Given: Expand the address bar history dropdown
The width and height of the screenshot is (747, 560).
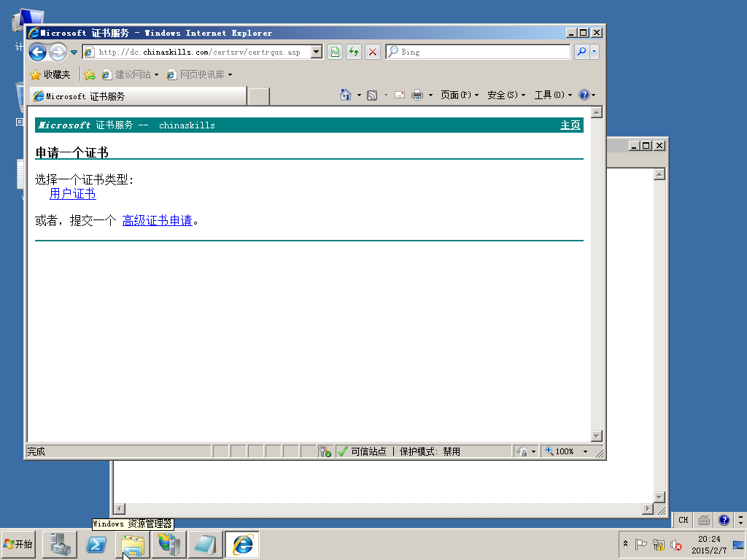Looking at the screenshot, I should coord(317,52).
